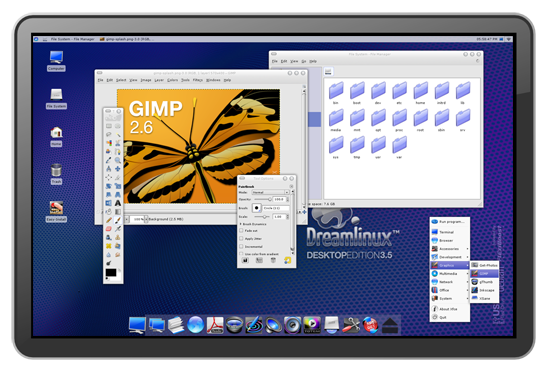
Task: Select the Pencil tool in toolbox
Action: [x=109, y=220]
